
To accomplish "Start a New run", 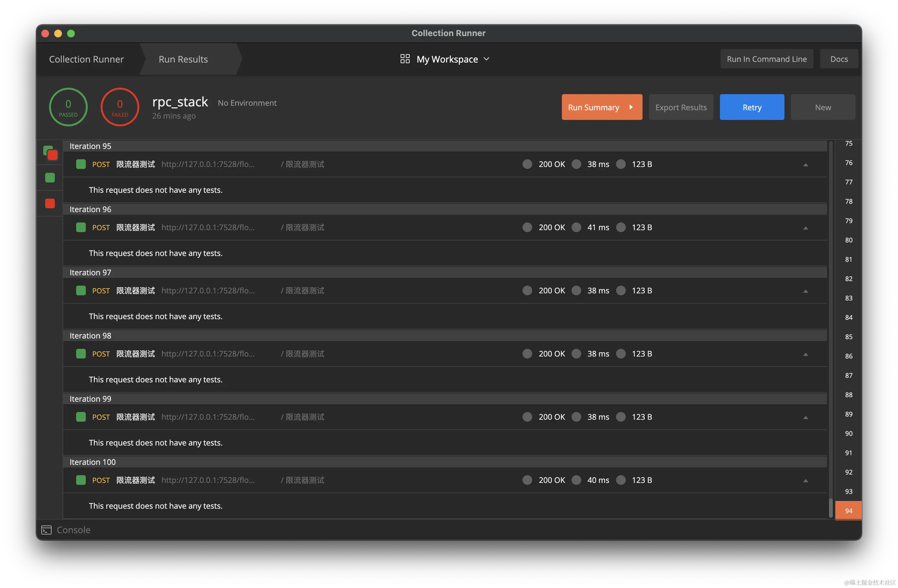I will [x=823, y=107].
